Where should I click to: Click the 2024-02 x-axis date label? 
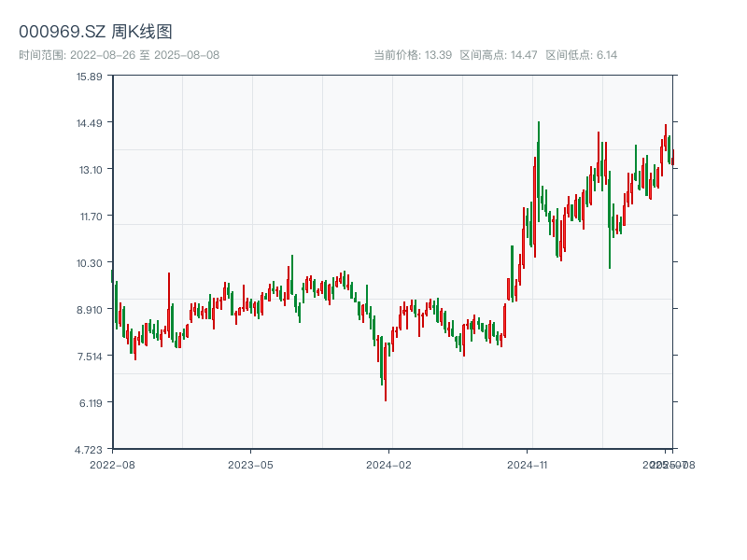[x=388, y=464]
